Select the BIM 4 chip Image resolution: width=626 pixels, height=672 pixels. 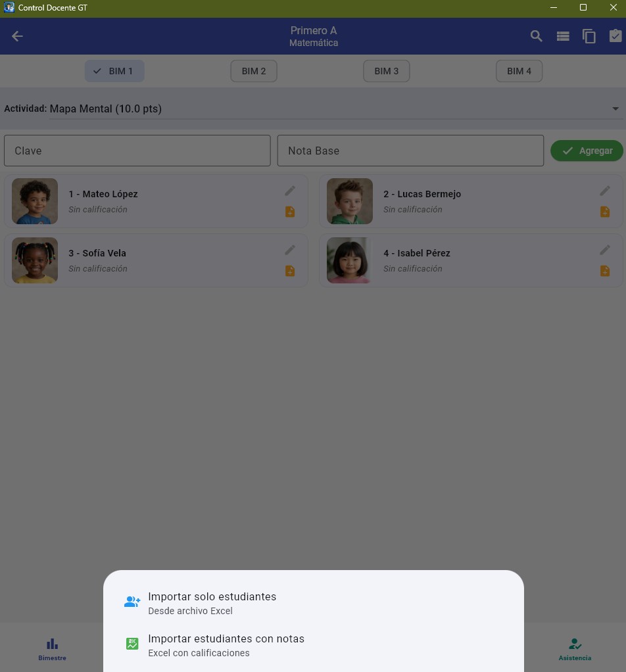tap(519, 71)
